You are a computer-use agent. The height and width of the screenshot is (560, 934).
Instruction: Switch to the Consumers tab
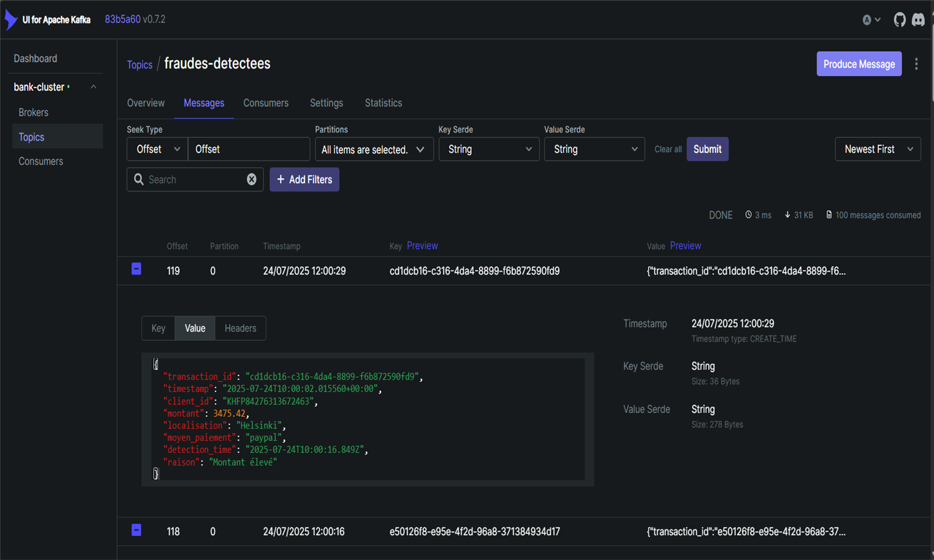coord(266,103)
